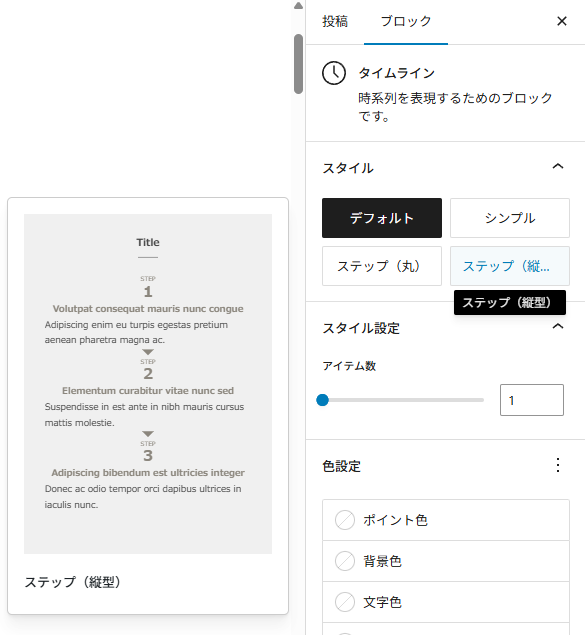Switch to the 投稿 tab

[335, 21]
